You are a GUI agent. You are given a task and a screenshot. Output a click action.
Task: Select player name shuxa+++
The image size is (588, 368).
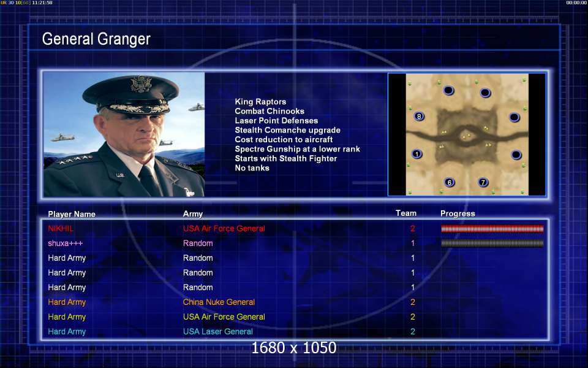pos(66,243)
